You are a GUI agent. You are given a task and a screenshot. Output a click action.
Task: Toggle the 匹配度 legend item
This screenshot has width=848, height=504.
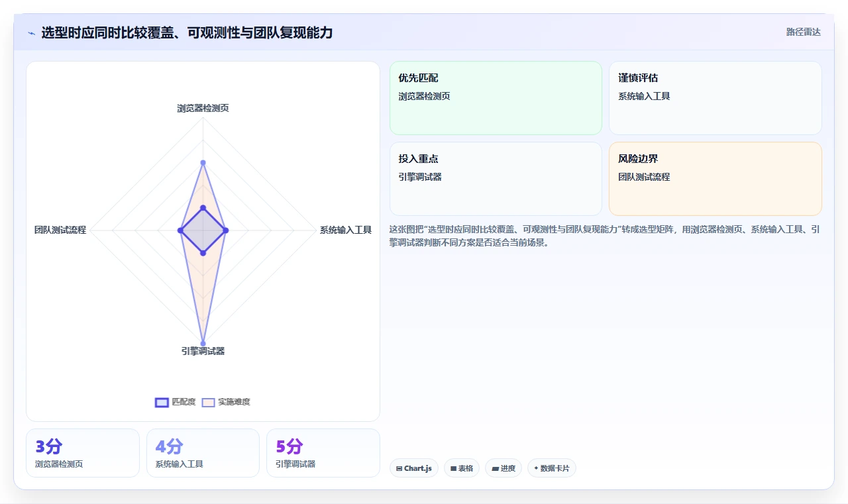(175, 402)
